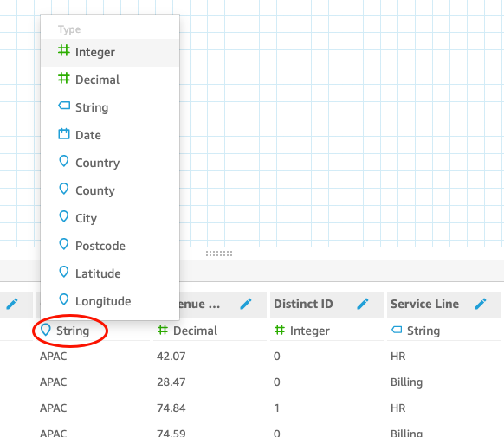
Task: Pick Latitude from the Type menu
Action: pyautogui.click(x=110, y=273)
